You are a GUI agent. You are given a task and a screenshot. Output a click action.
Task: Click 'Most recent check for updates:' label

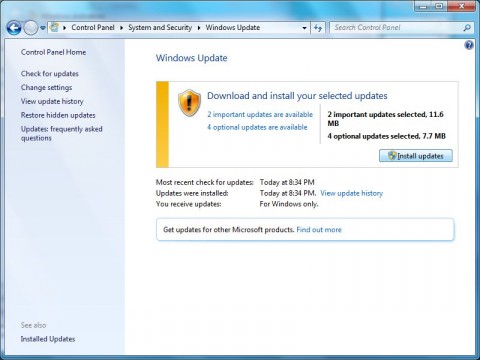[205, 182]
